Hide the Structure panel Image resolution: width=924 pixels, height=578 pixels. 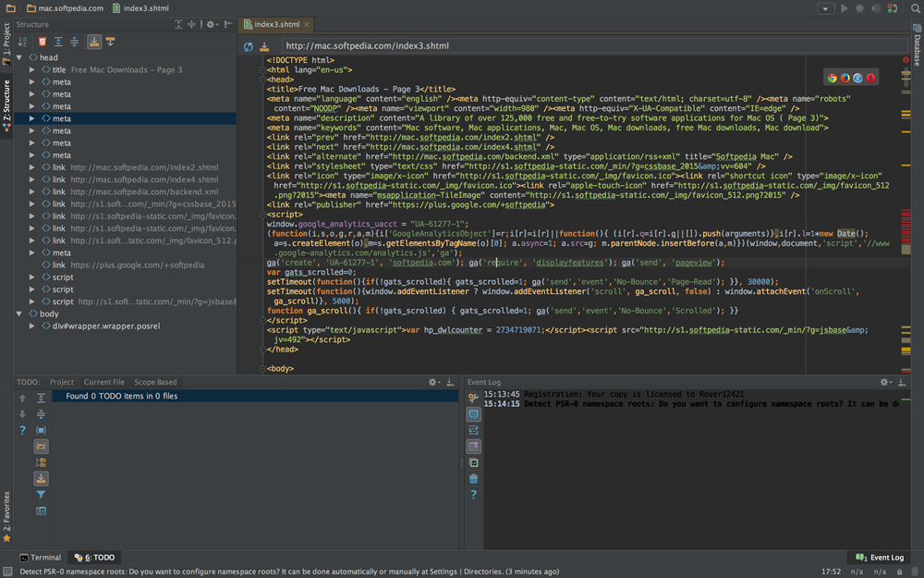pos(228,24)
